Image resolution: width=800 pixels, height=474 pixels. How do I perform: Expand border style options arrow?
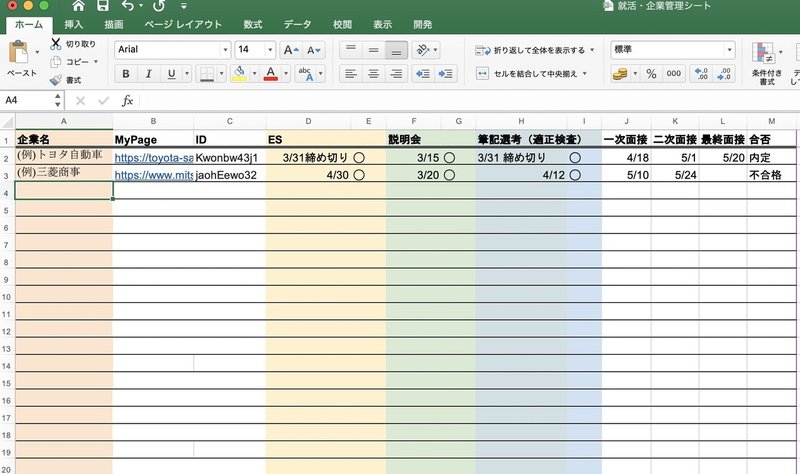click(221, 74)
